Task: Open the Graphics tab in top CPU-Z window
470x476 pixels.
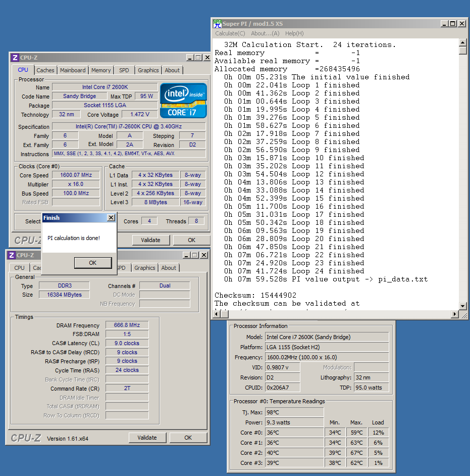Action: click(148, 70)
